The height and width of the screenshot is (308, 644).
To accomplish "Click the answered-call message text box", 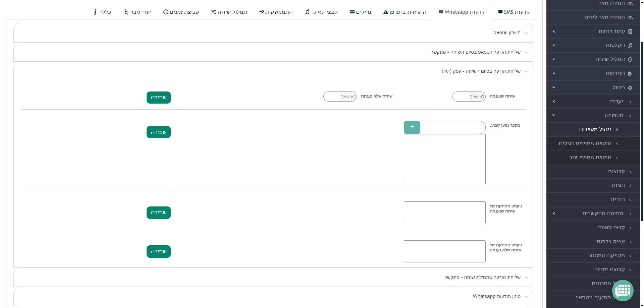I will click(445, 212).
